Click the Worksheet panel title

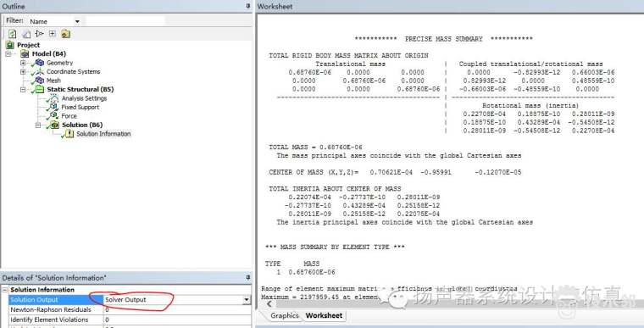click(275, 6)
